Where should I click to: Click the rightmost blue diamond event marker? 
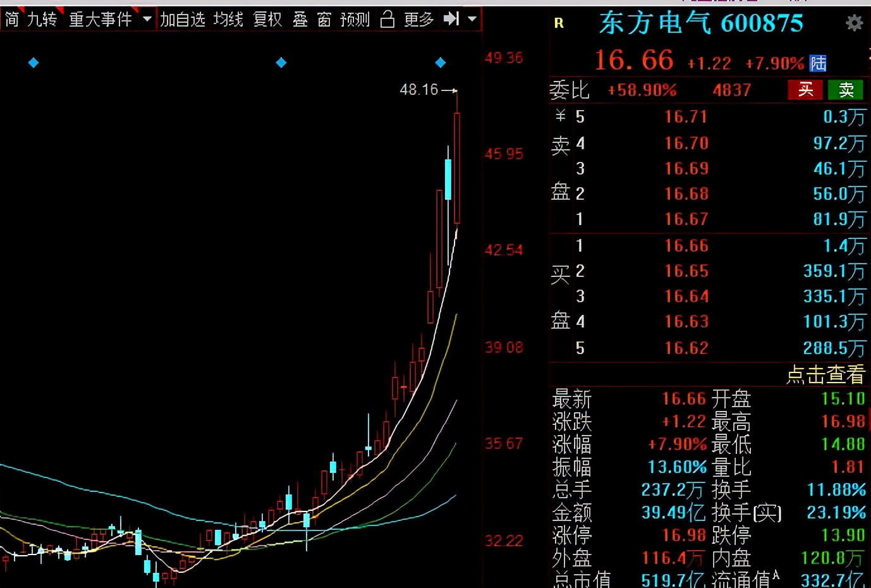[441, 63]
